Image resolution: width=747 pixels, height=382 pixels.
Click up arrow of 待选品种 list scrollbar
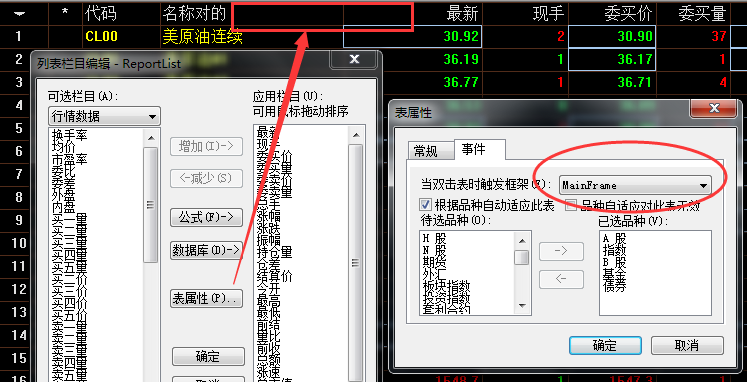523,241
